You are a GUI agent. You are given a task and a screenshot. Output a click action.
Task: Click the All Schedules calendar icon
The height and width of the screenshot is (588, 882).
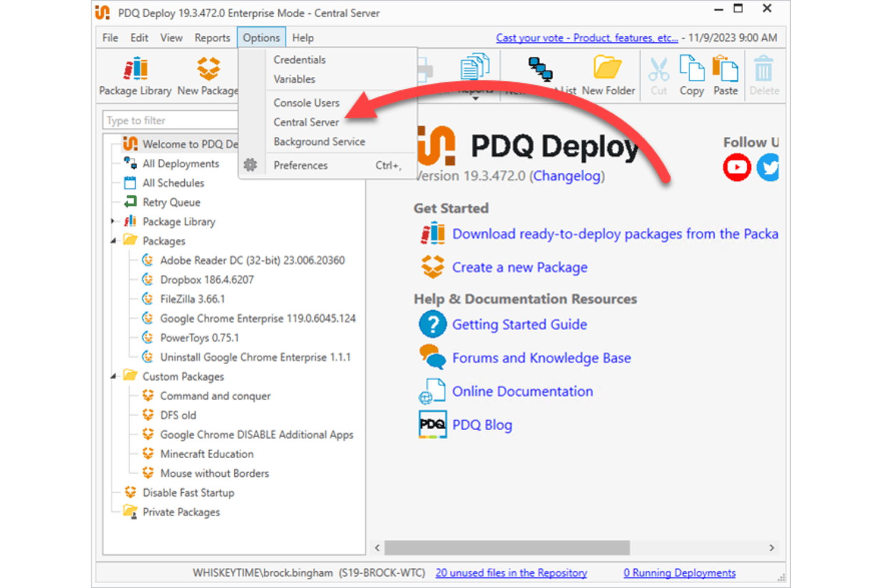click(x=130, y=183)
